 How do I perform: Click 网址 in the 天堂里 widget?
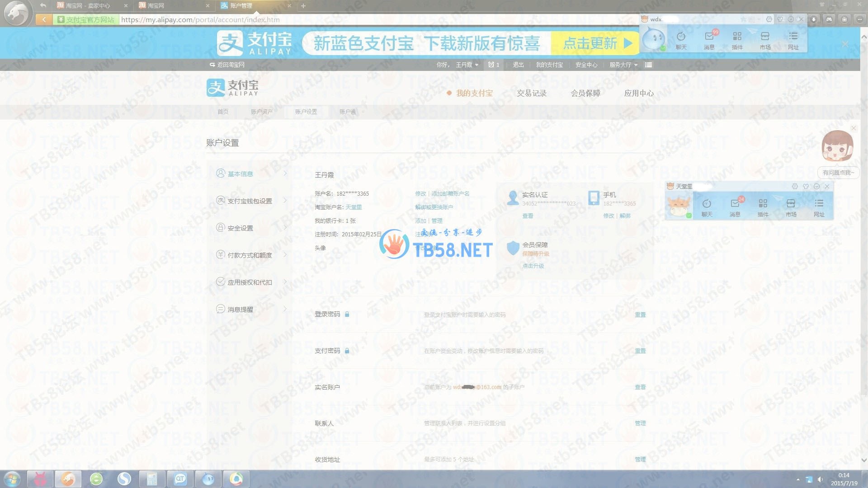click(x=819, y=207)
